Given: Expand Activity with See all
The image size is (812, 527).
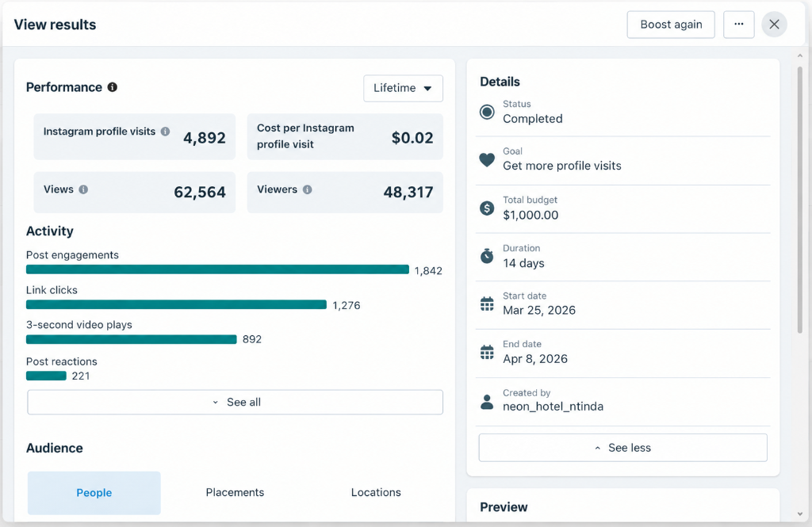Looking at the screenshot, I should tap(235, 403).
